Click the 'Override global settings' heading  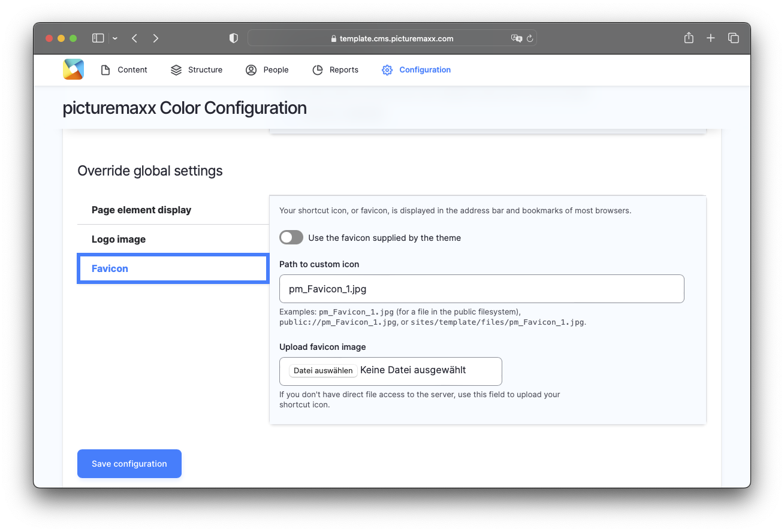click(x=150, y=171)
